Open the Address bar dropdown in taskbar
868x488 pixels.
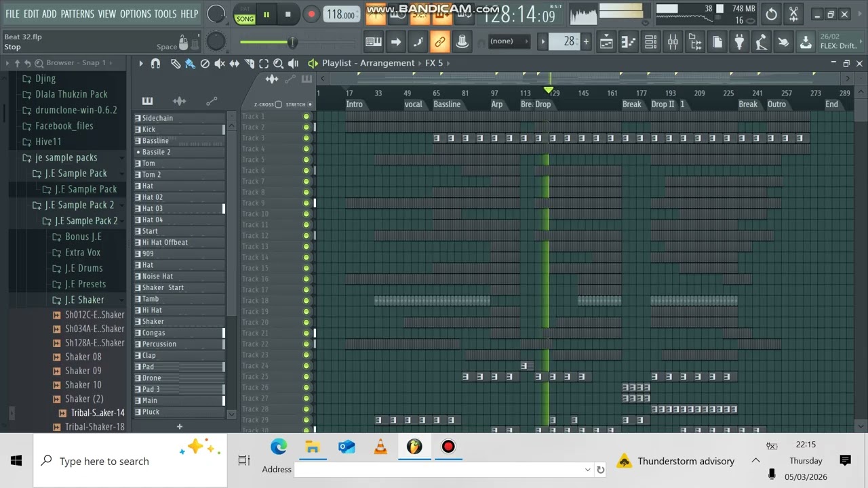(587, 470)
